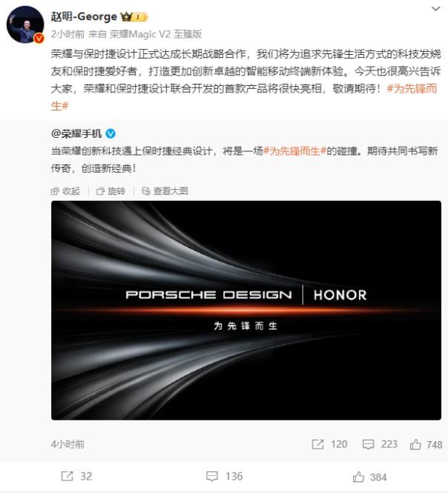Repost this post with 32 shares
The image size is (448, 493).
(76, 477)
